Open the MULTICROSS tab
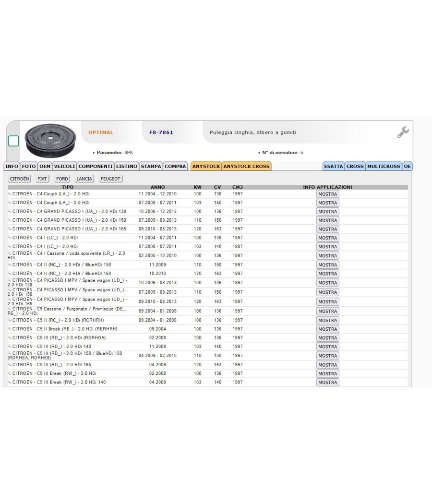The image size is (432, 504). coord(384,166)
